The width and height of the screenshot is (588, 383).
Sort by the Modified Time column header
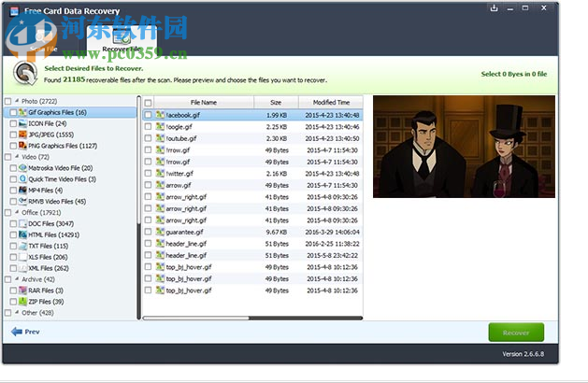point(331,103)
